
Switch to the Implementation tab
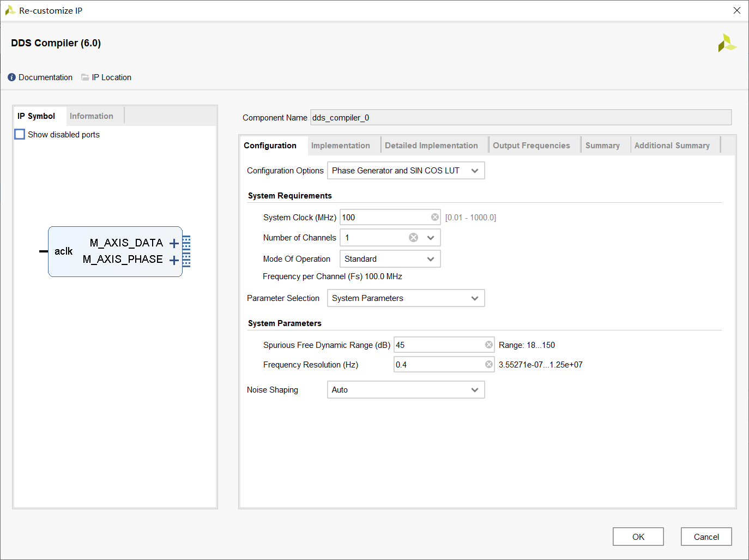pos(340,146)
